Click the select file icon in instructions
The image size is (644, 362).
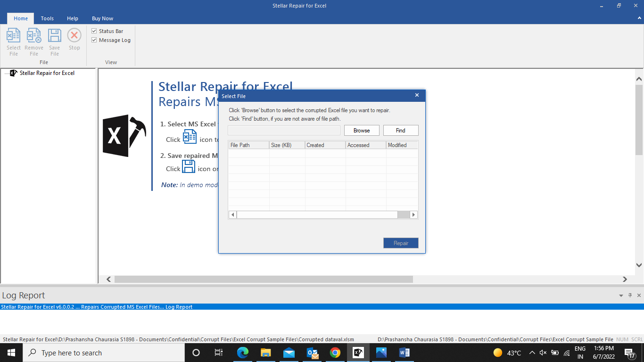(190, 137)
